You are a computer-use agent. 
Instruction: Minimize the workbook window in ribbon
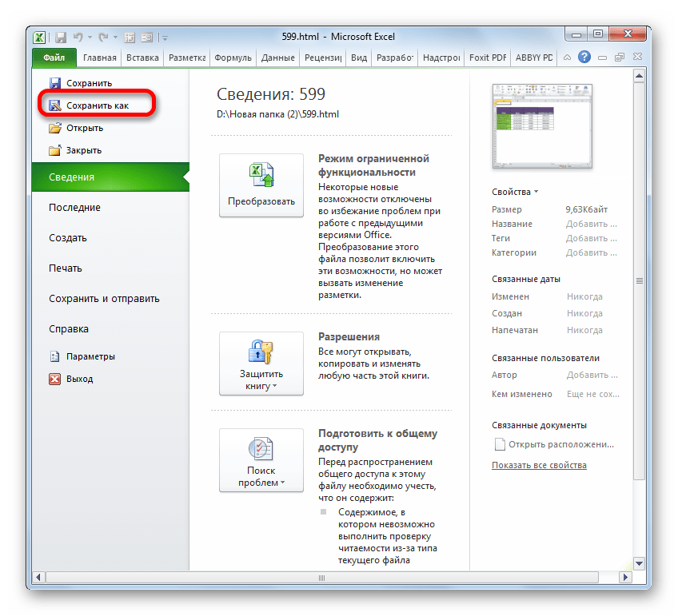pos(602,58)
